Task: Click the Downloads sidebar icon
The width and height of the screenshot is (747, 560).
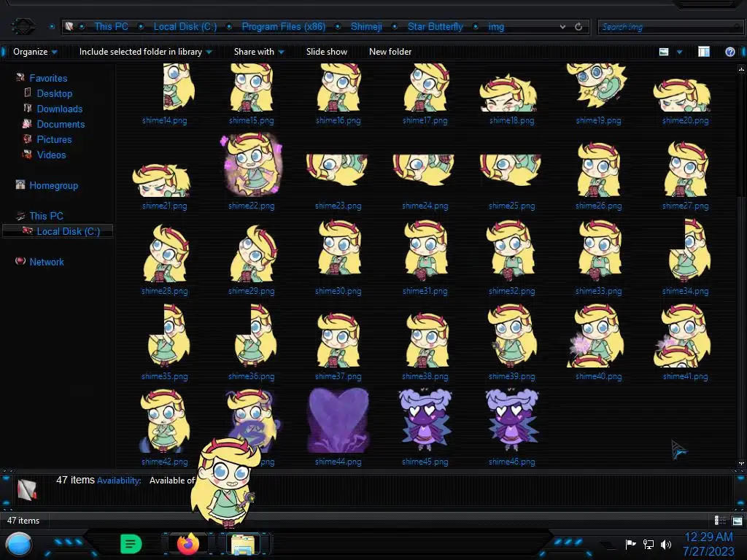Action: point(28,108)
